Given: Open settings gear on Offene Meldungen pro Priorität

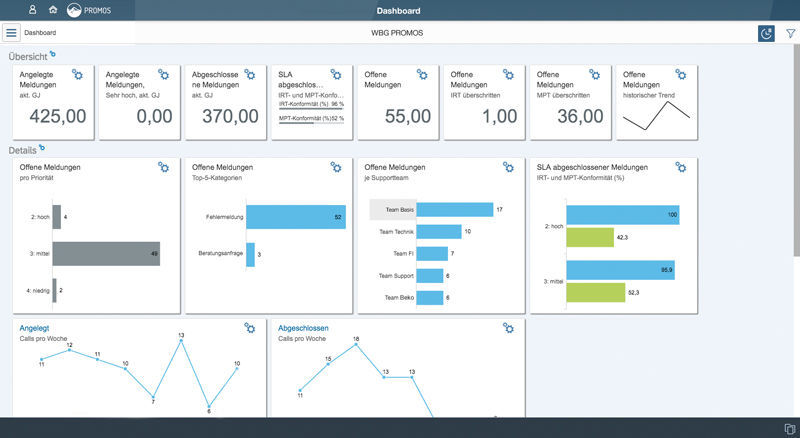Looking at the screenshot, I should (163, 167).
